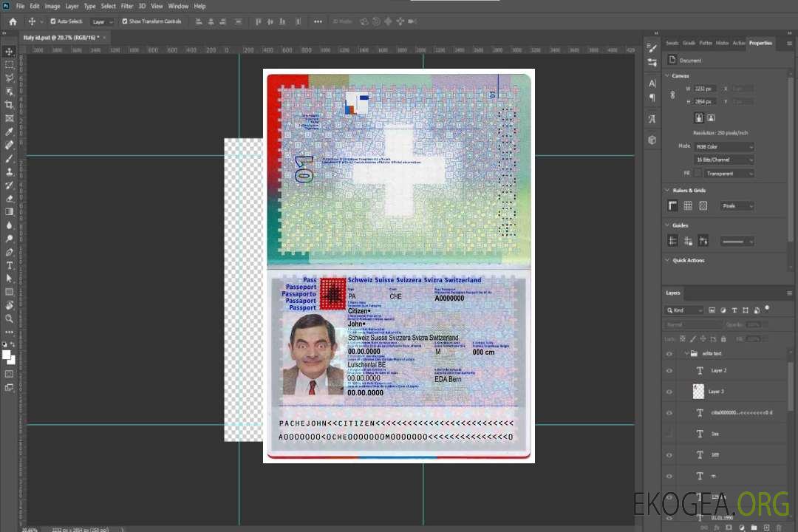Click the Home icon in options bar
This screenshot has width=798, height=532.
click(x=13, y=21)
